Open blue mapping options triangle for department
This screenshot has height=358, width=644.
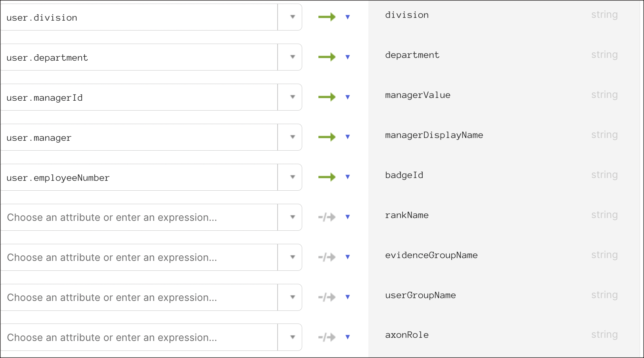(348, 57)
